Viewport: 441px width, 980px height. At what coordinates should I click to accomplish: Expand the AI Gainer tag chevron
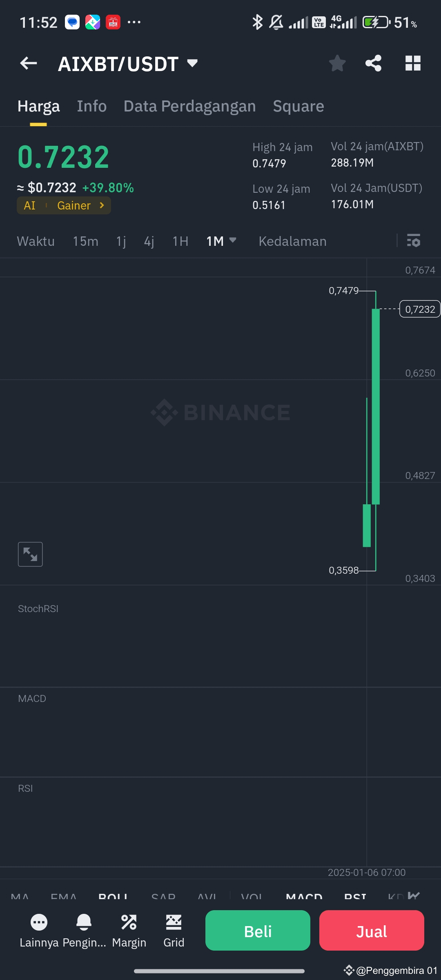[102, 205]
